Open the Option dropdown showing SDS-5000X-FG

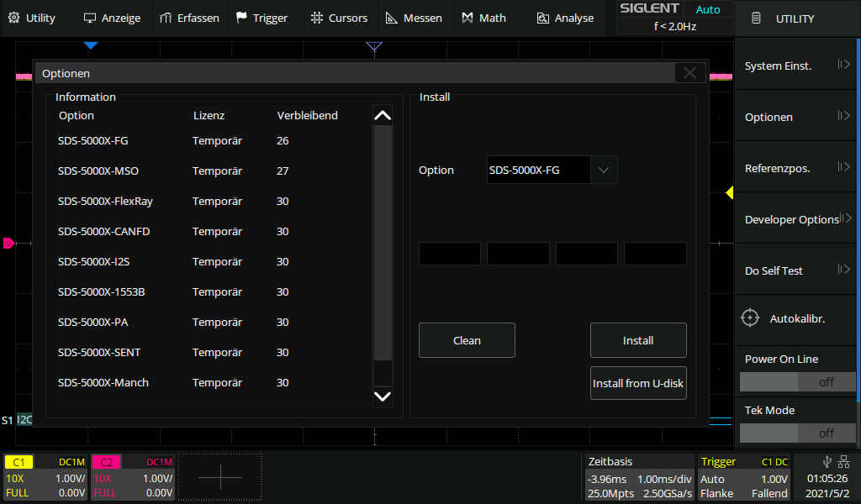coord(552,170)
